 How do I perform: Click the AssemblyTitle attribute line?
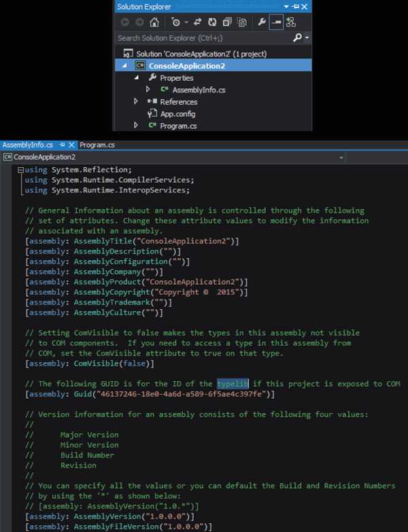pos(132,241)
